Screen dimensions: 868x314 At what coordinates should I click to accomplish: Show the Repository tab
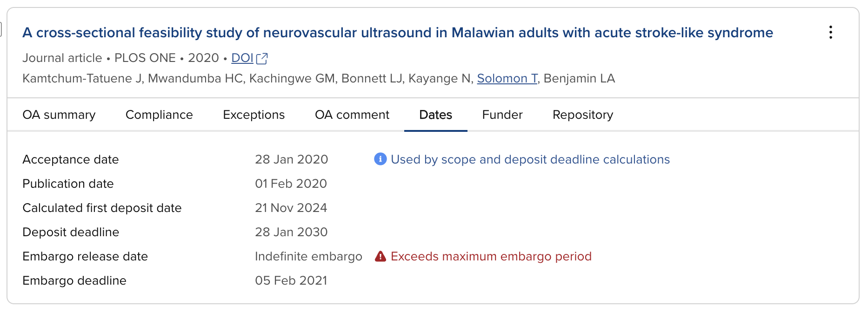pos(583,115)
